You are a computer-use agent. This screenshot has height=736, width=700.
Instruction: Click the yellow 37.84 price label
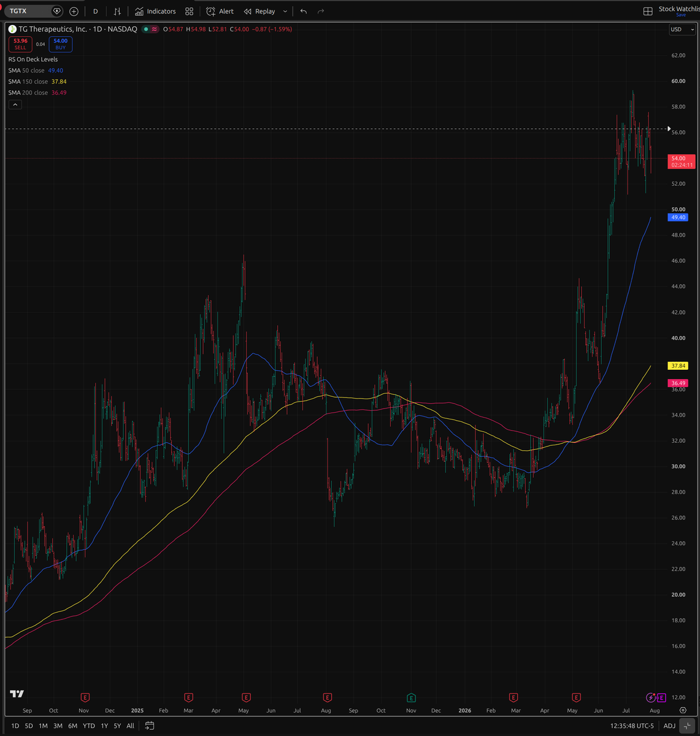point(678,366)
